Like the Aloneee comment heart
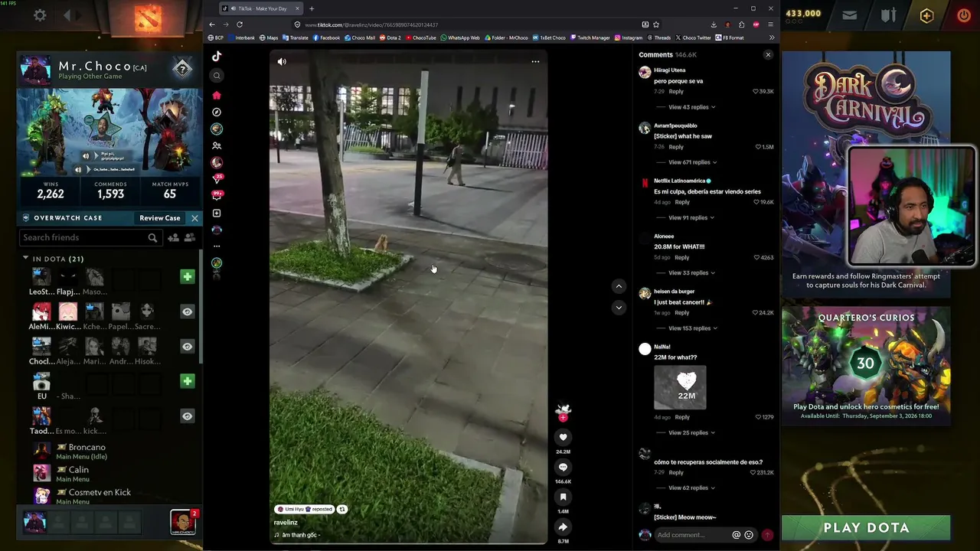 (758, 258)
